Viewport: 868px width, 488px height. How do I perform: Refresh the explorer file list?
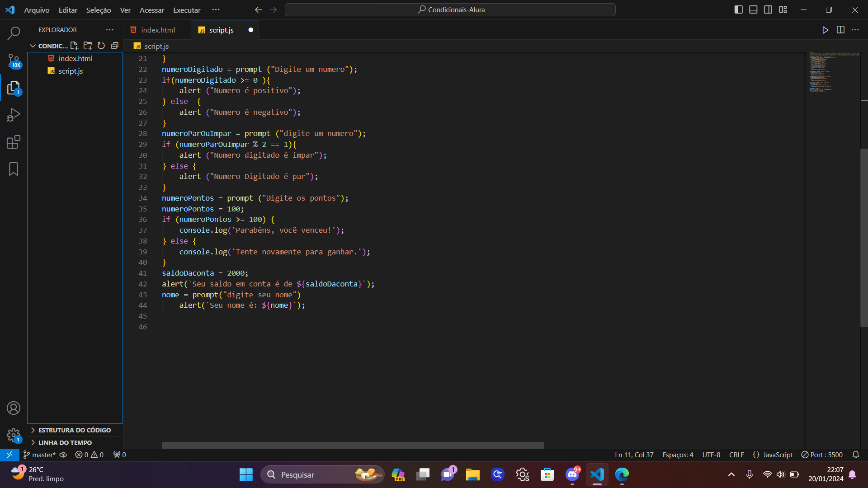(101, 46)
